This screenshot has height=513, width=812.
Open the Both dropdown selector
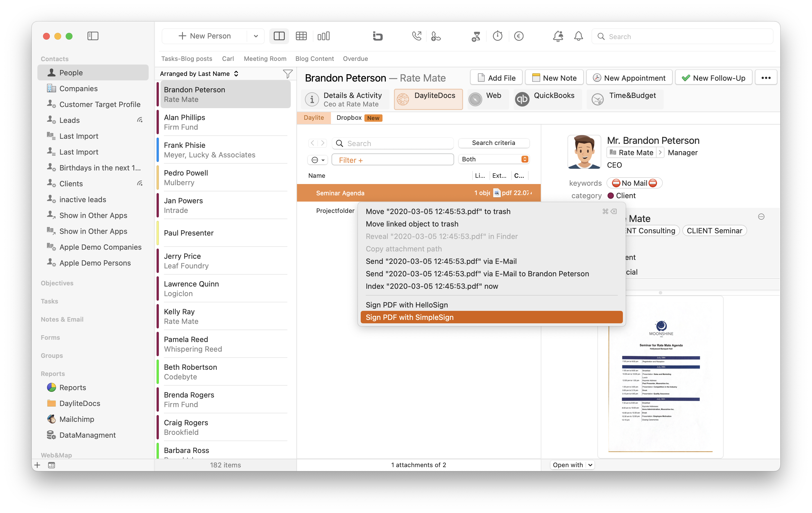pyautogui.click(x=494, y=159)
